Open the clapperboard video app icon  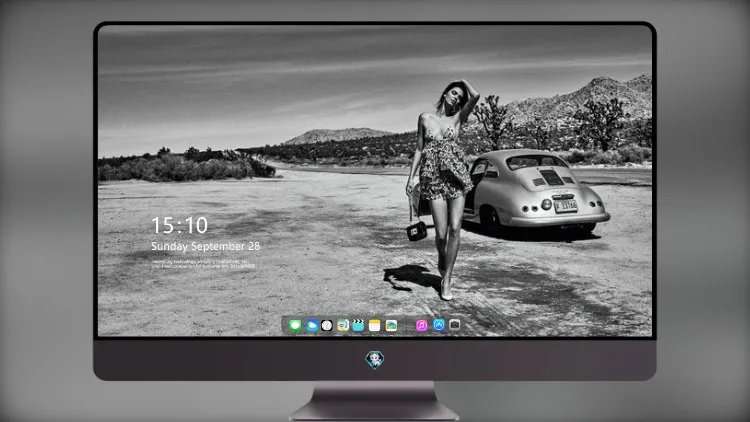(358, 326)
